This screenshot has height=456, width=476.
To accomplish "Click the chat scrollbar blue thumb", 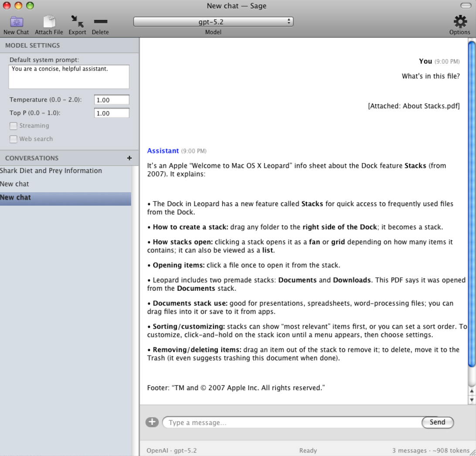I will 472,204.
